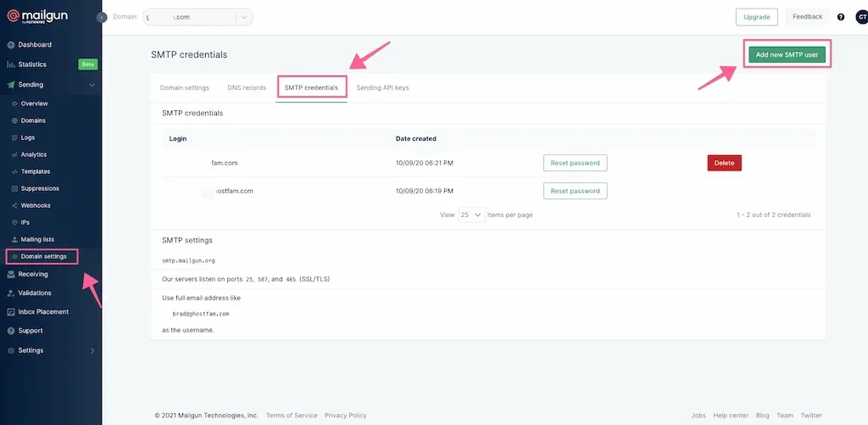
Task: Click the Domains globe icon
Action: 15,120
